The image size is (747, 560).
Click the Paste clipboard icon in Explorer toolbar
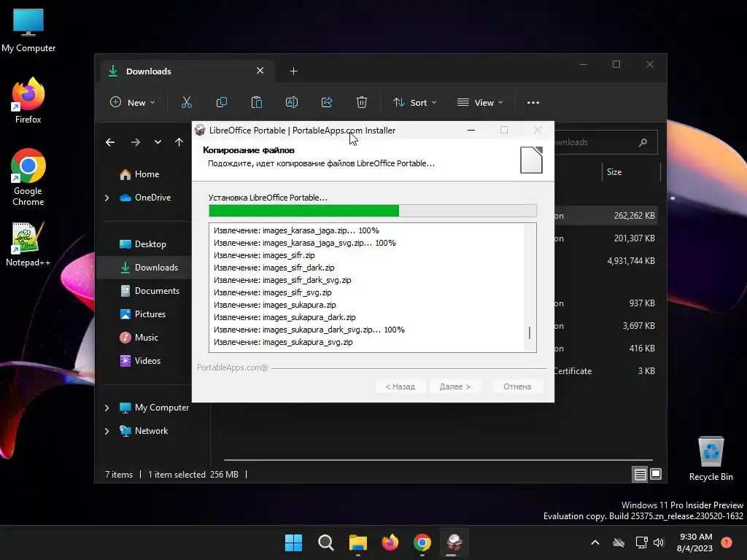[x=256, y=102]
